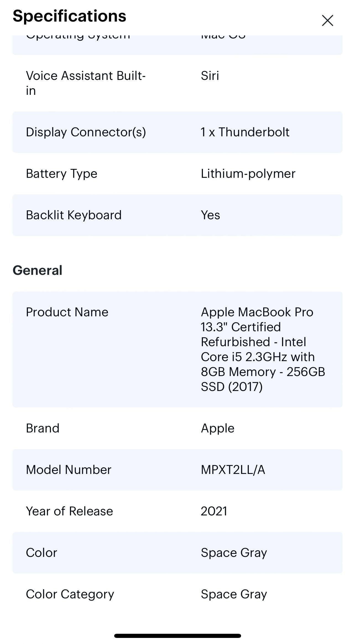Click the Backlit Keyboard row
Image resolution: width=355 pixels, height=644 pixels.
[177, 215]
